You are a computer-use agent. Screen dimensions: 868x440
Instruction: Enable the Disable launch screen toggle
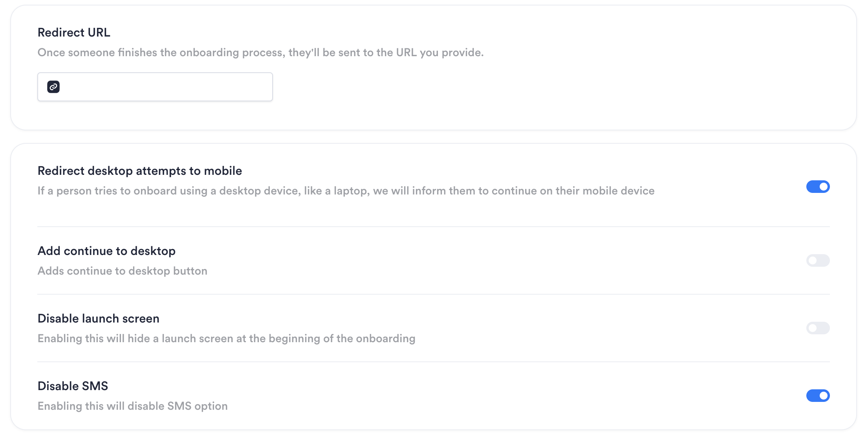tap(818, 328)
